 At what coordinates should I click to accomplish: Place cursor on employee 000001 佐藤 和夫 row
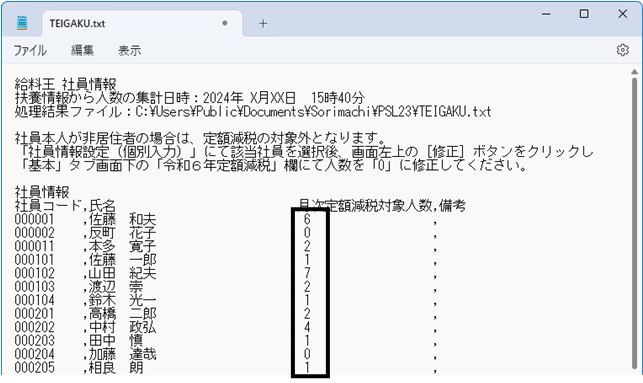(x=226, y=220)
